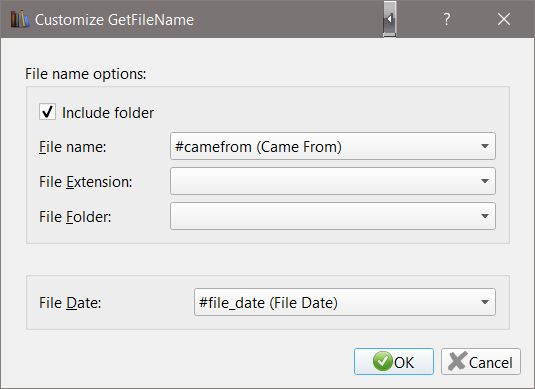535x389 pixels.
Task: Expand the File Folder dropdown arrow
Action: pyautogui.click(x=485, y=216)
